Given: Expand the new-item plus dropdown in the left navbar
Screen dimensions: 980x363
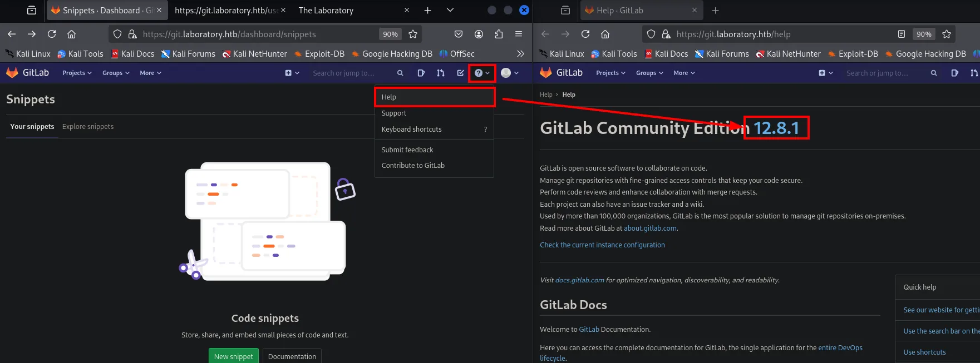Looking at the screenshot, I should point(292,73).
